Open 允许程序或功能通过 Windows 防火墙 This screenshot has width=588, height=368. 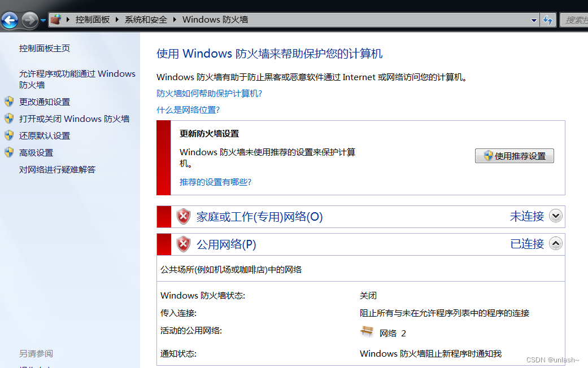click(x=77, y=79)
